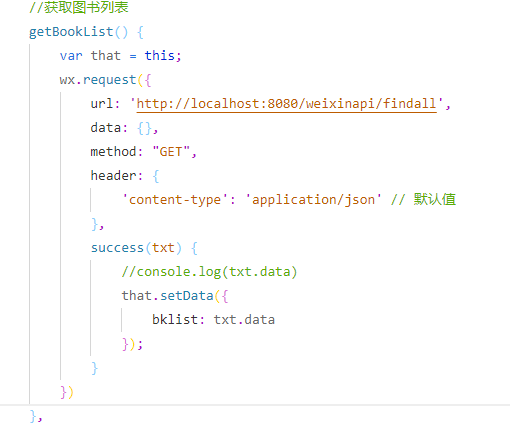Click the 'url' property key
510x426 pixels.
102,104
